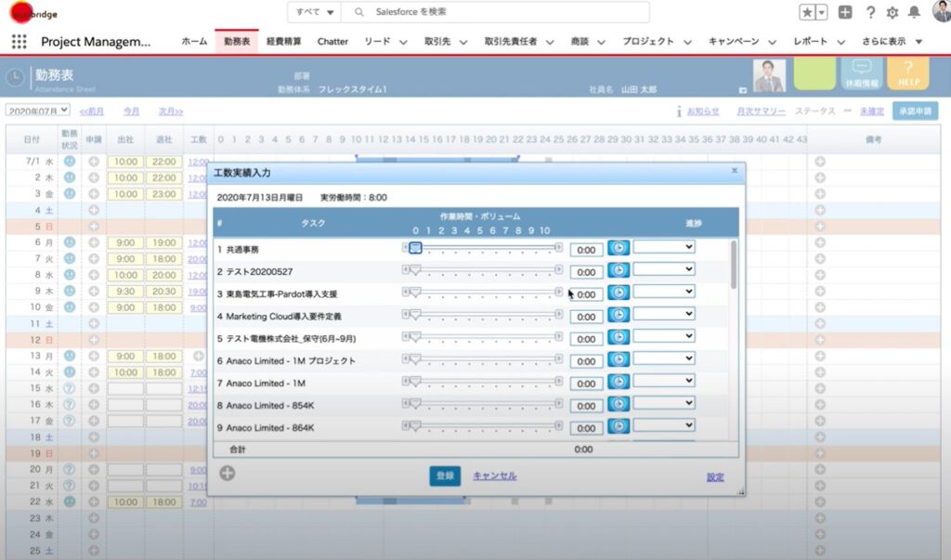
Task: Open the 休暇情報 speech bubble tile
Action: 861,74
